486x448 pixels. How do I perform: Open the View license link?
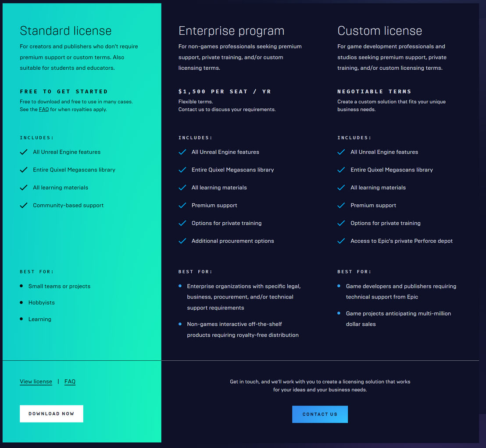36,382
